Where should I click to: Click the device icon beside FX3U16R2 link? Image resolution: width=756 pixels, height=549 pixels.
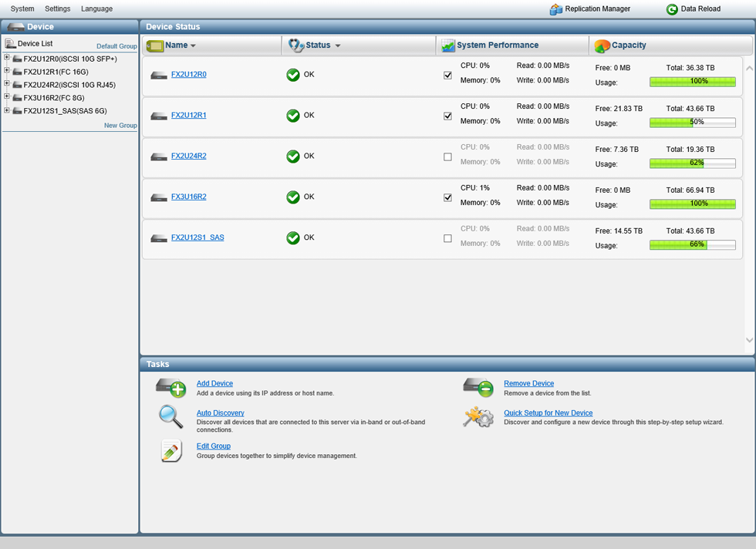[159, 197]
